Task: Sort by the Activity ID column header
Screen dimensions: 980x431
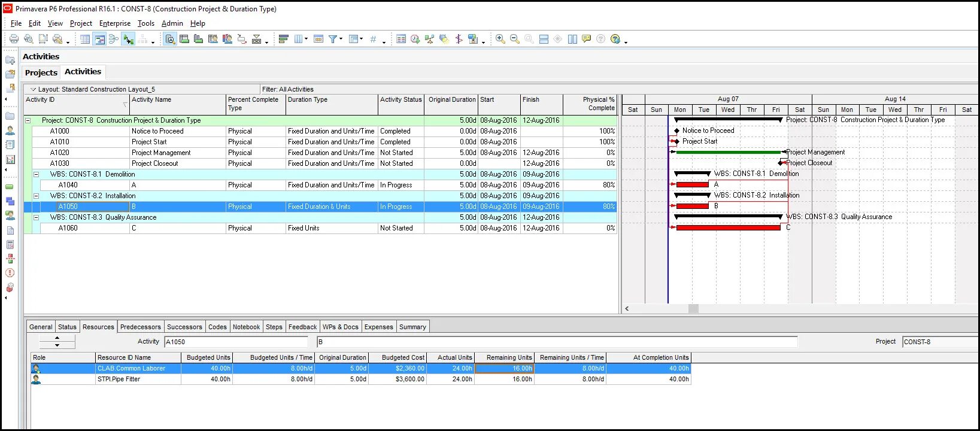Action: pos(77,105)
